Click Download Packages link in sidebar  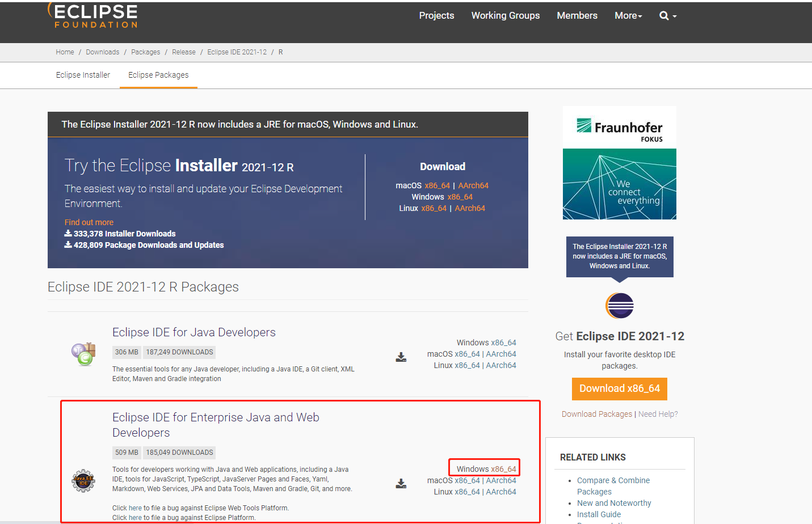coord(597,414)
